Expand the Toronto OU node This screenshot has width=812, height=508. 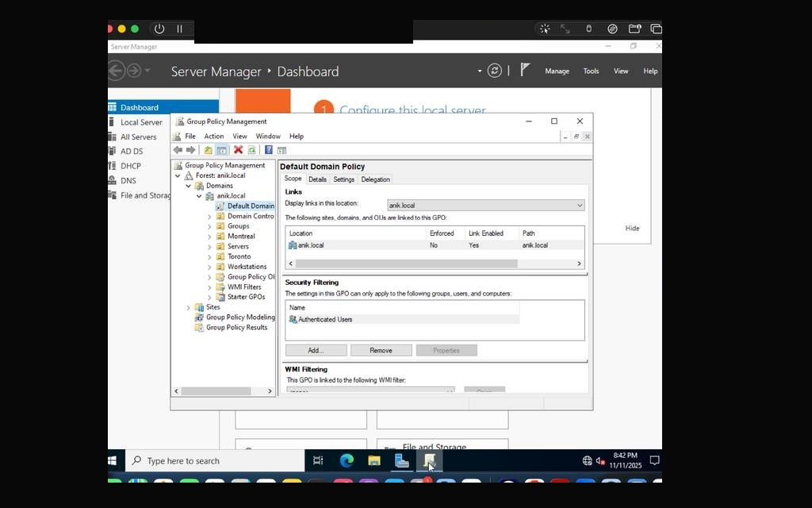pos(209,256)
